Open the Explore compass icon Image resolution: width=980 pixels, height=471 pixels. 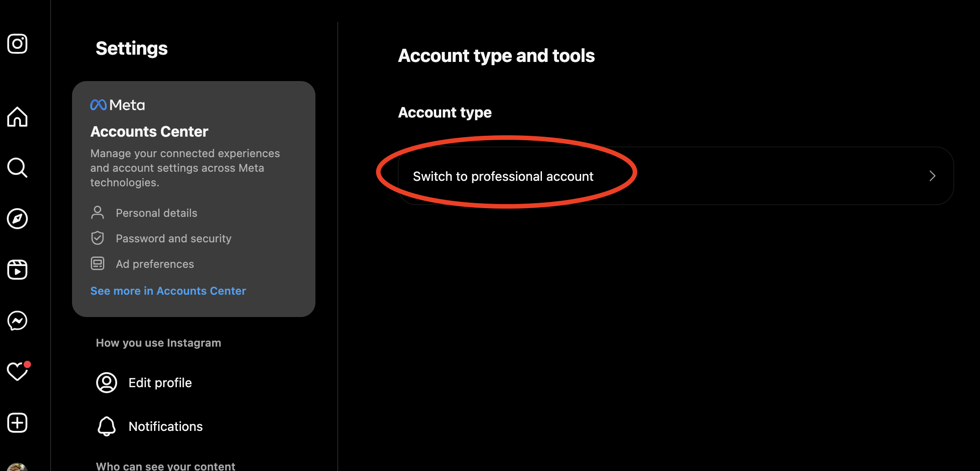17,219
